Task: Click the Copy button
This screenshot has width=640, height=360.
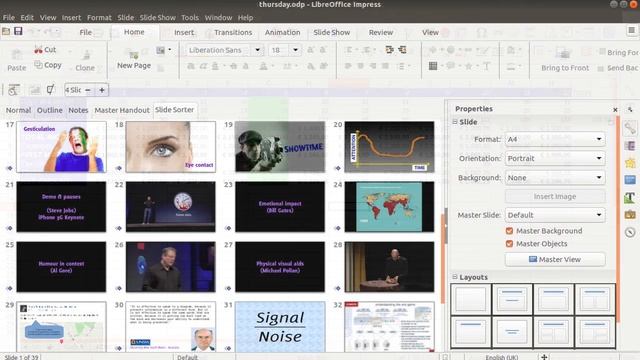Action: point(48,64)
